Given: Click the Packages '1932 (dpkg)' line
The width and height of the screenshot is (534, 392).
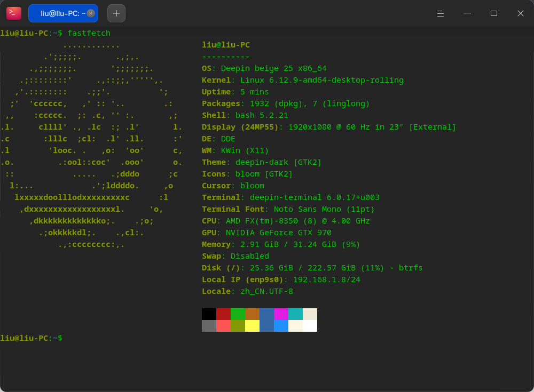Looking at the screenshot, I should [x=286, y=103].
